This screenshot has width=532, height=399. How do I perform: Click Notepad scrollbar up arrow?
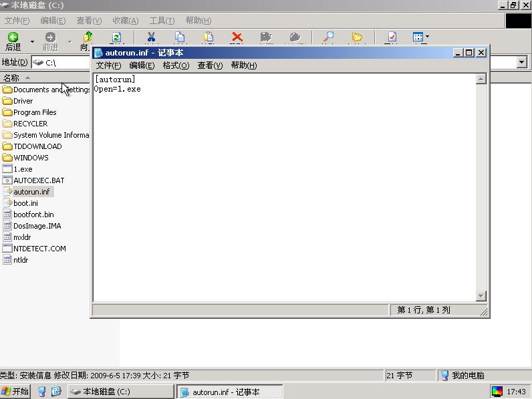[481, 79]
